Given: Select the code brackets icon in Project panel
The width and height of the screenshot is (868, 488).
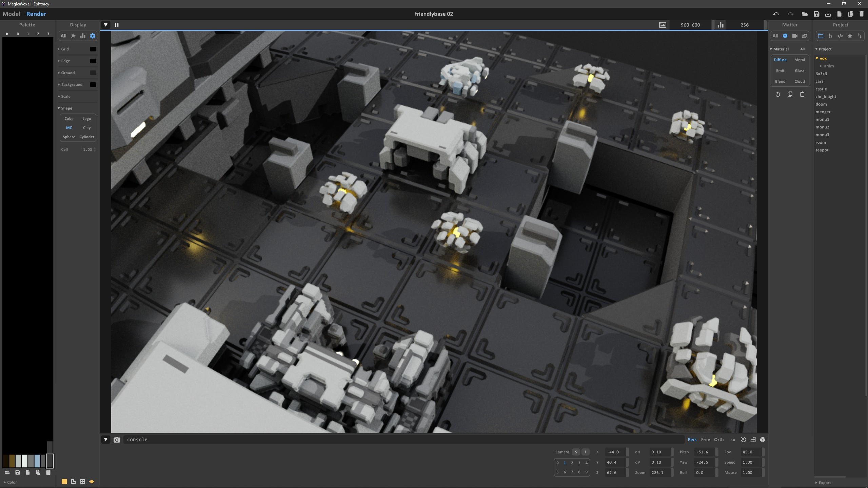Looking at the screenshot, I should [x=840, y=36].
